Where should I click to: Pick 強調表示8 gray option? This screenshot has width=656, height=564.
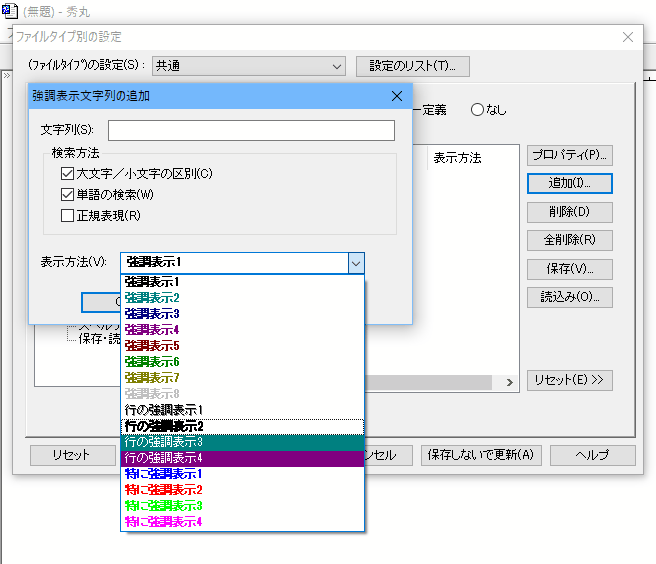coord(242,393)
